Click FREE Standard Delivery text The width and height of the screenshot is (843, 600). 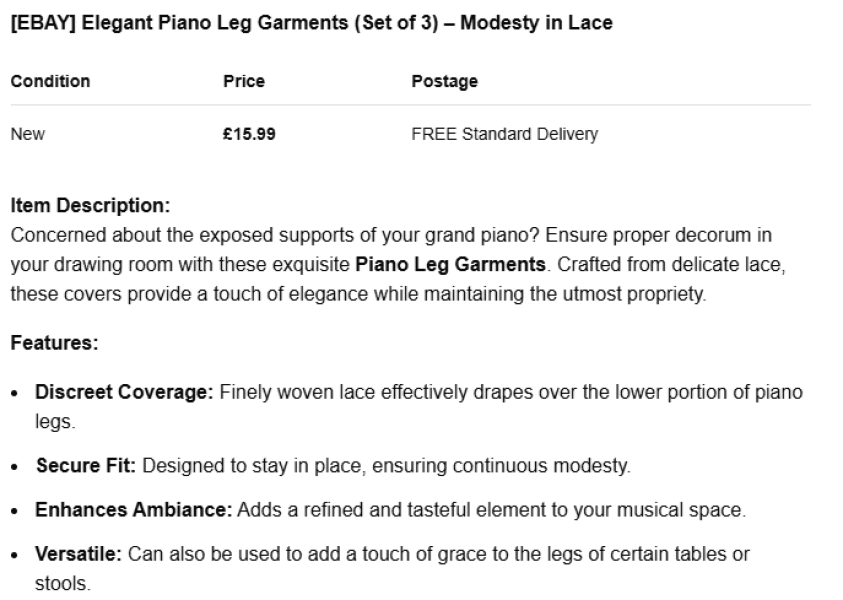click(x=505, y=134)
